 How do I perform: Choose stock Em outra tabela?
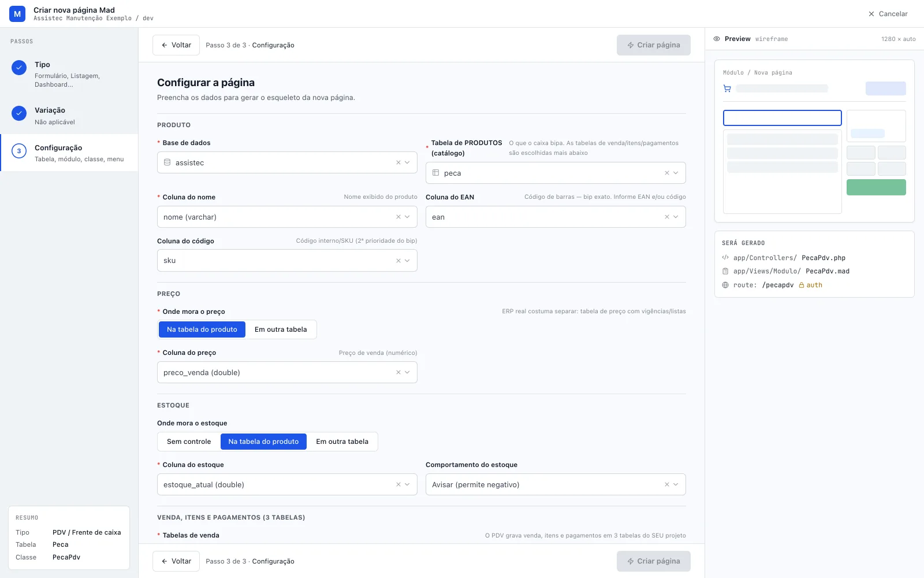pyautogui.click(x=342, y=442)
